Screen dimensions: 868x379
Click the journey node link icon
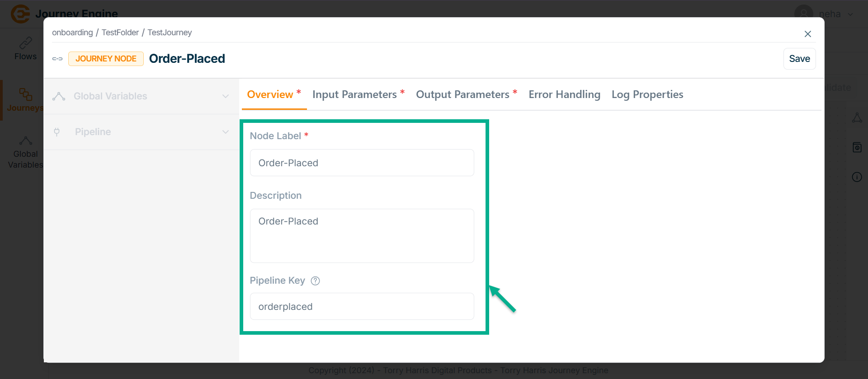[x=57, y=59]
